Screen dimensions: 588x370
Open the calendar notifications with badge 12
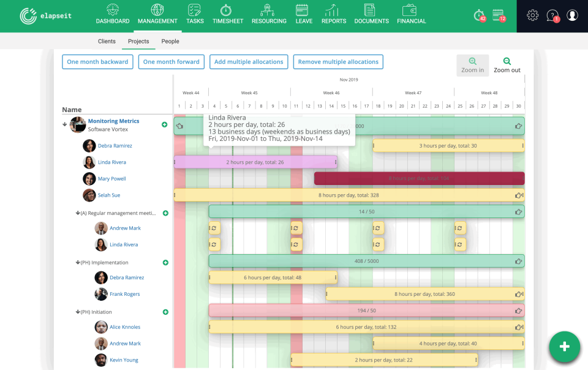[x=499, y=15]
